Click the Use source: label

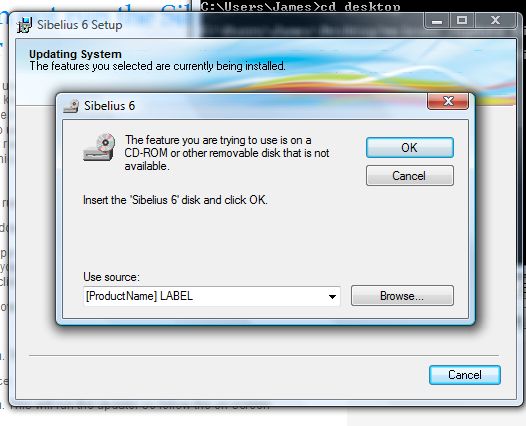tap(111, 277)
